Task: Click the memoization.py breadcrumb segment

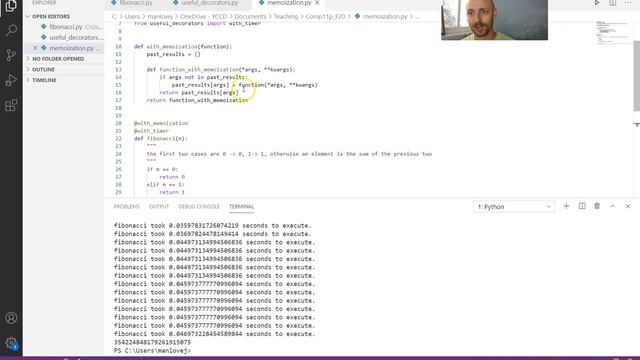Action: point(385,16)
